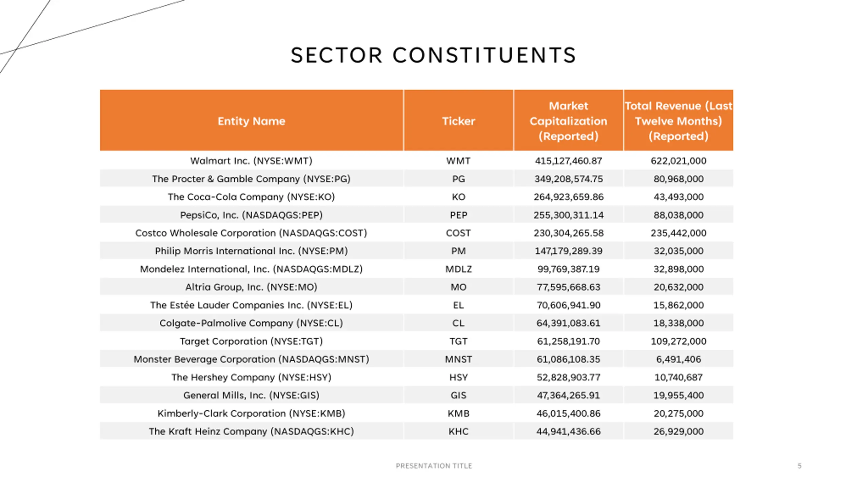This screenshot has width=868, height=488.
Task: Select the Ticker column header
Action: pos(458,121)
